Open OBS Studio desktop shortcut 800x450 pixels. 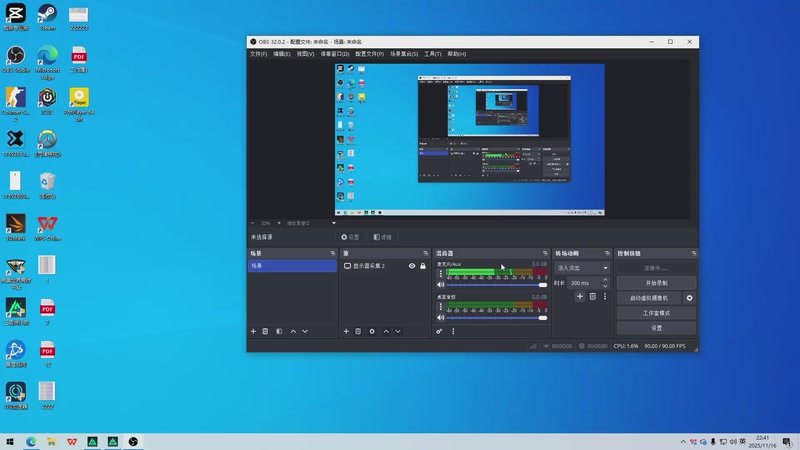tap(16, 60)
